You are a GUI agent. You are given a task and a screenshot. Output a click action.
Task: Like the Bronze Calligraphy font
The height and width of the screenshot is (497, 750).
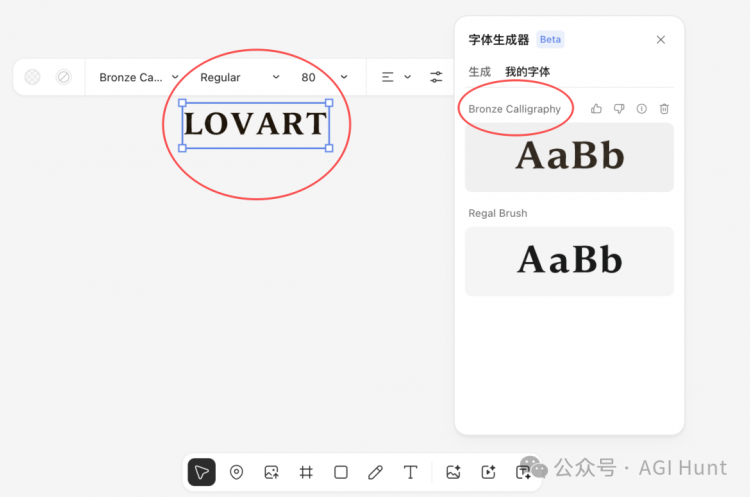point(596,109)
